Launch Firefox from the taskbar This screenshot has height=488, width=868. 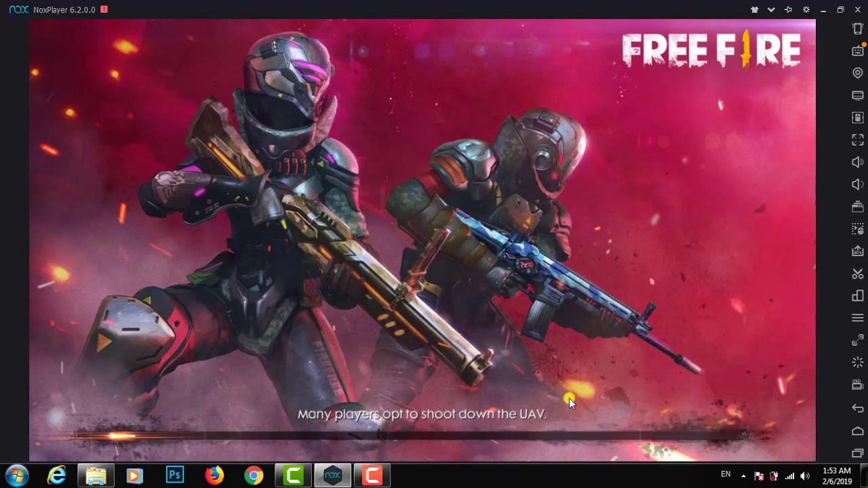coord(214,476)
